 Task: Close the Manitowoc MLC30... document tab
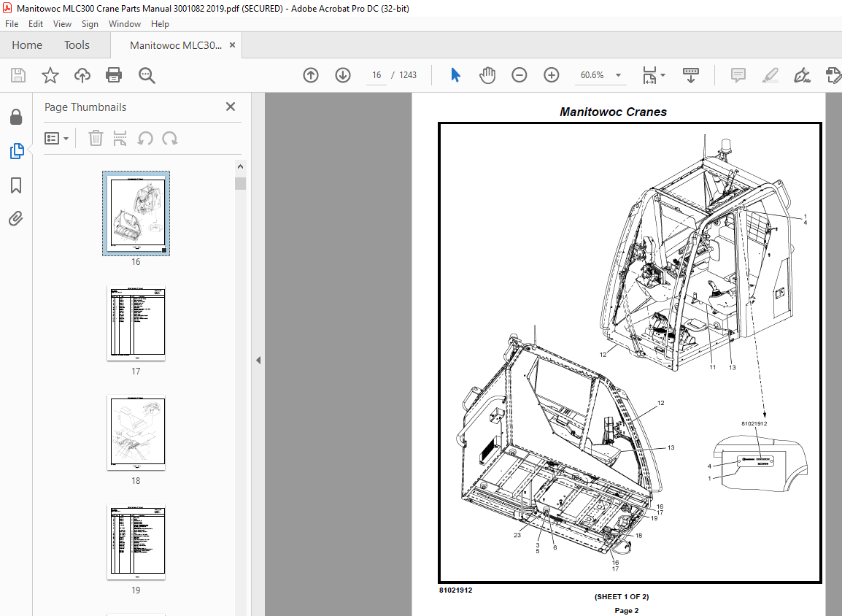pos(233,45)
